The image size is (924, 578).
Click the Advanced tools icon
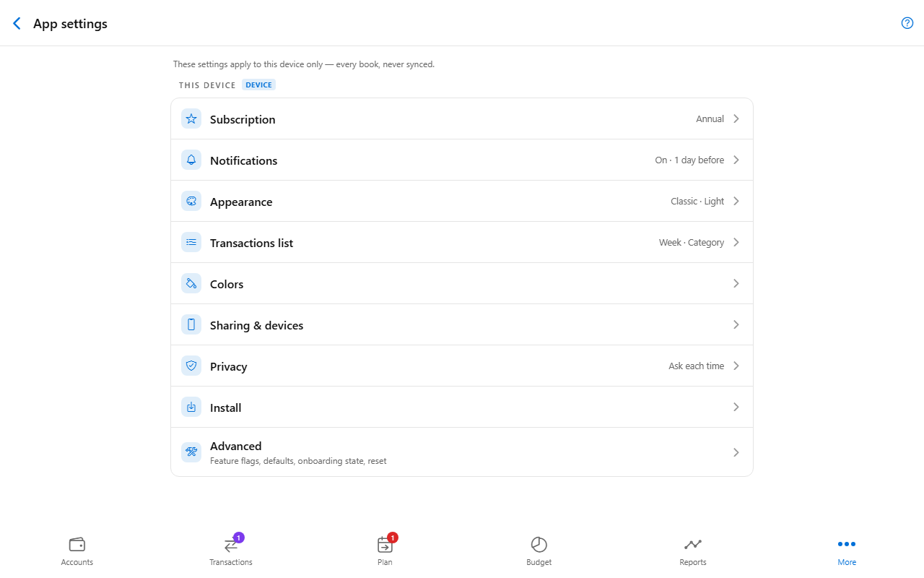pyautogui.click(x=191, y=452)
